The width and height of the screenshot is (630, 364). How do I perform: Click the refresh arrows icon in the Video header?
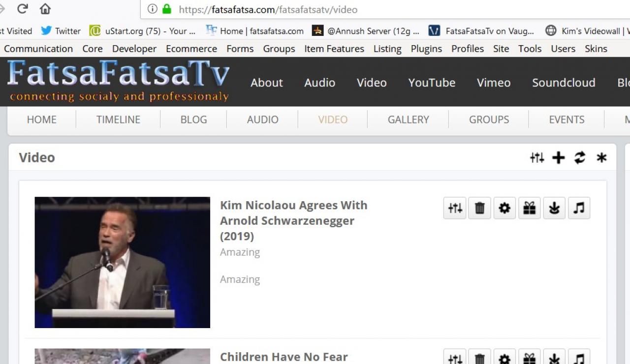pyautogui.click(x=580, y=158)
